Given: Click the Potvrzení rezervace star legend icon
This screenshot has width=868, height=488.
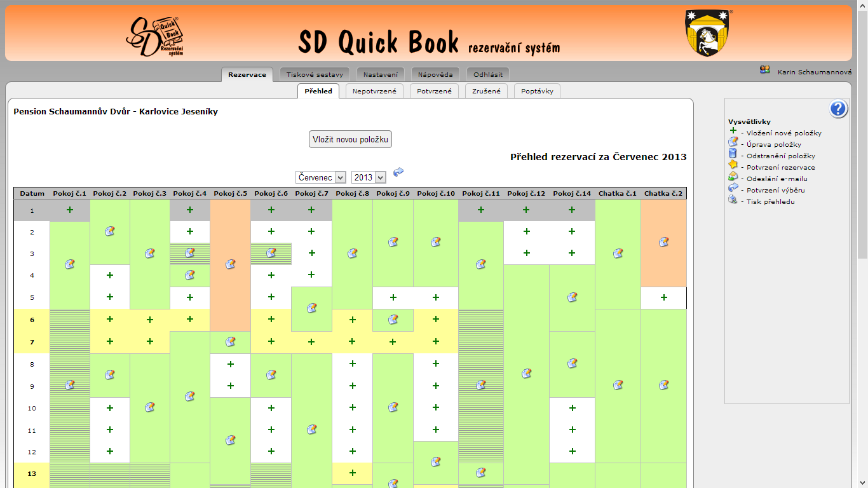Looking at the screenshot, I should (x=733, y=165).
